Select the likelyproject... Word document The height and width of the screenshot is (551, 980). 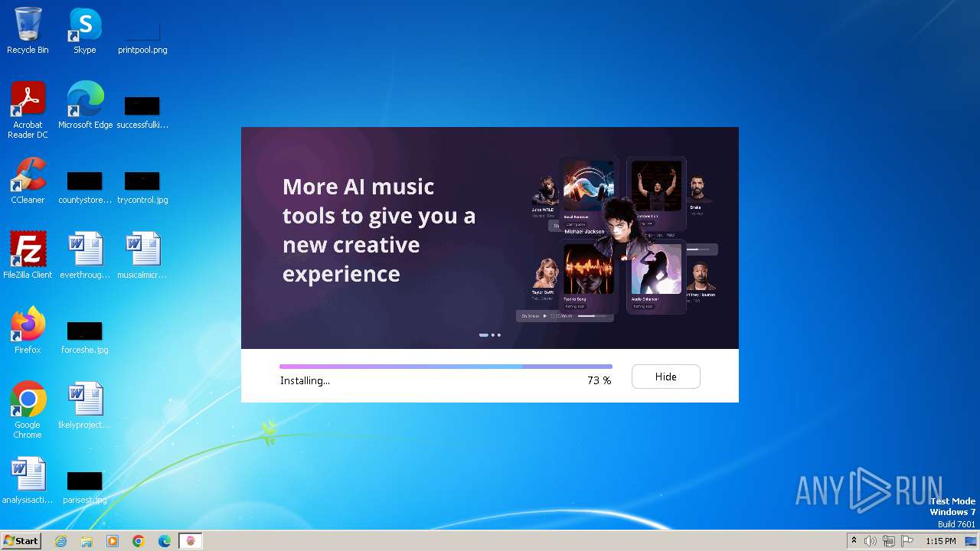click(x=85, y=406)
